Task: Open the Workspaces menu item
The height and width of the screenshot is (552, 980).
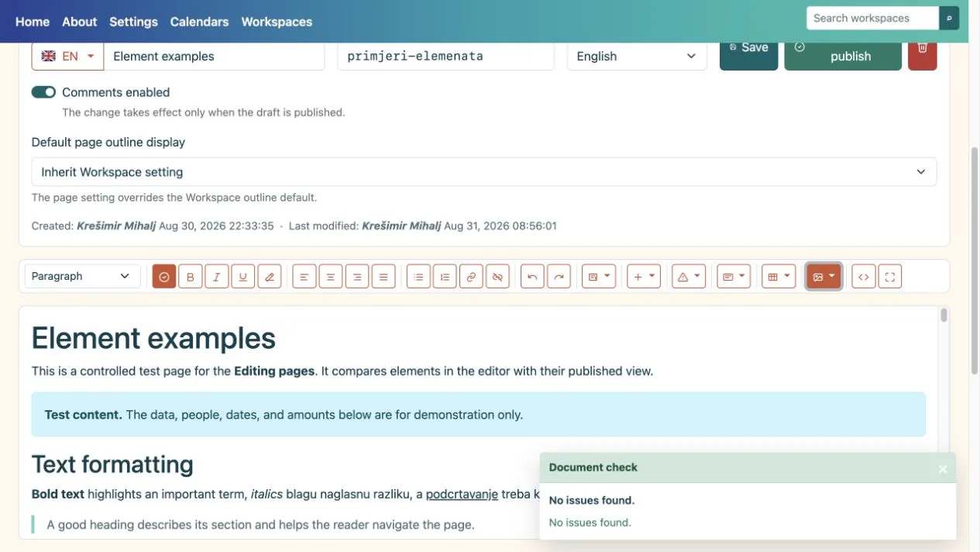Action: (x=277, y=22)
